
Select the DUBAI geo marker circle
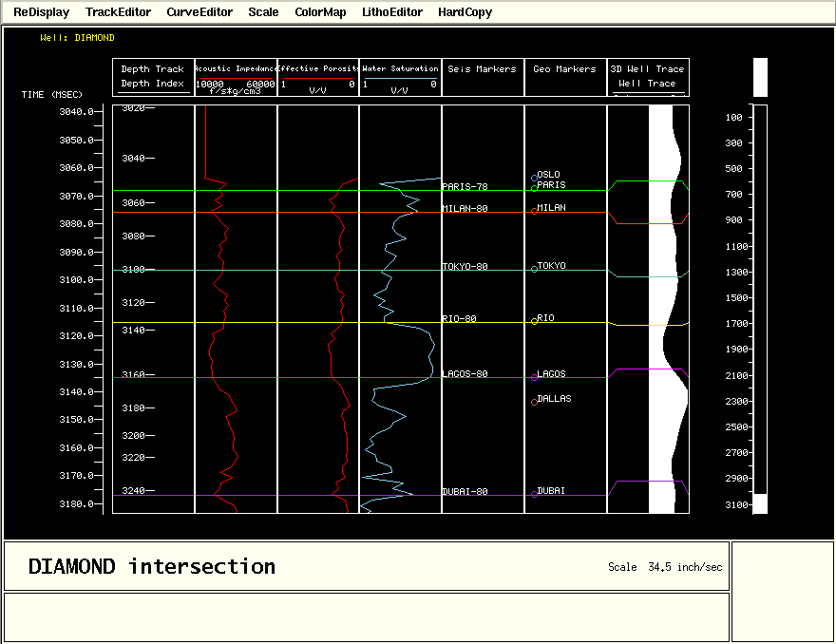point(534,494)
